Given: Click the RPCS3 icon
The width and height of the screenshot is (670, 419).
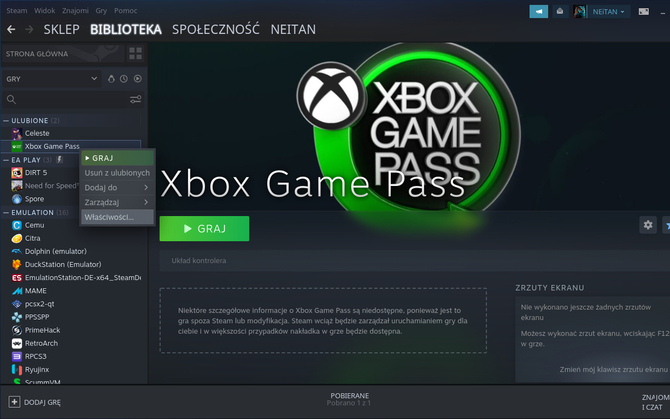Looking at the screenshot, I should tap(17, 356).
